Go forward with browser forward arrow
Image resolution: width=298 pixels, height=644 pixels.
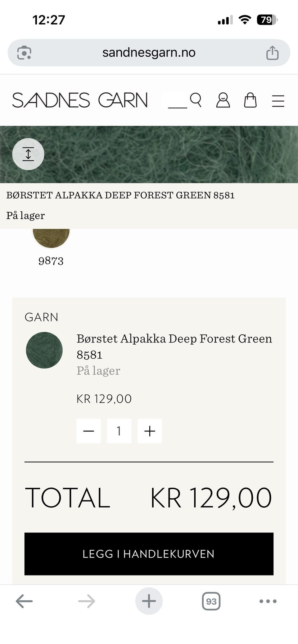click(x=87, y=601)
